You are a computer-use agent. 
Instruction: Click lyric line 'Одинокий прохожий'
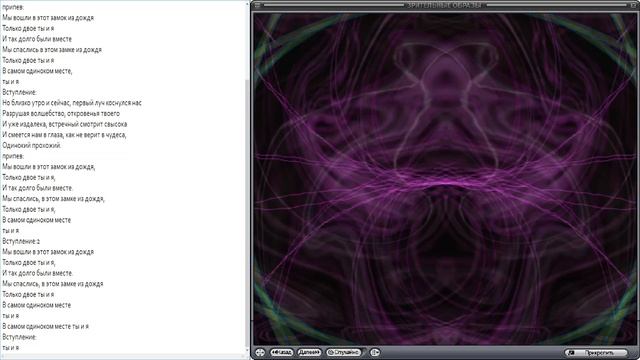(x=32, y=145)
